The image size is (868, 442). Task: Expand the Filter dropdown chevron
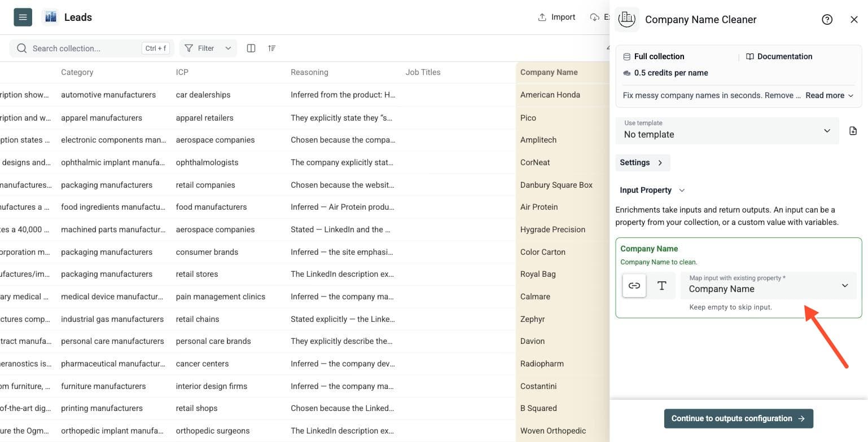point(228,48)
